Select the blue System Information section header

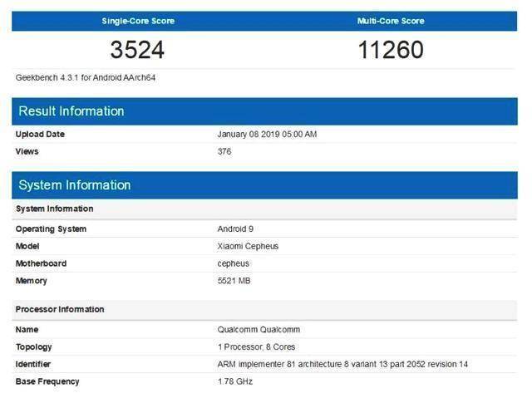264,185
